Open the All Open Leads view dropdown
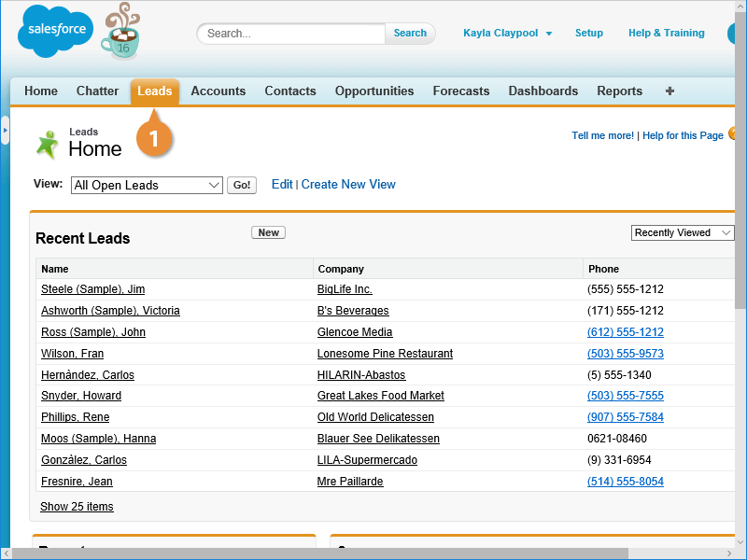747x560 pixels. tap(147, 185)
